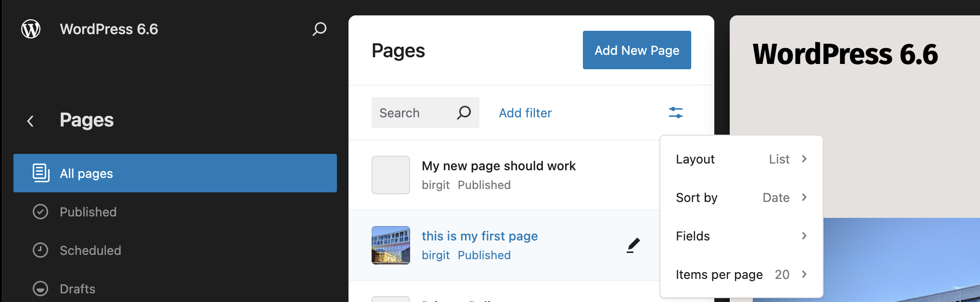Open the sidebar search magnifier icon

[x=320, y=29]
